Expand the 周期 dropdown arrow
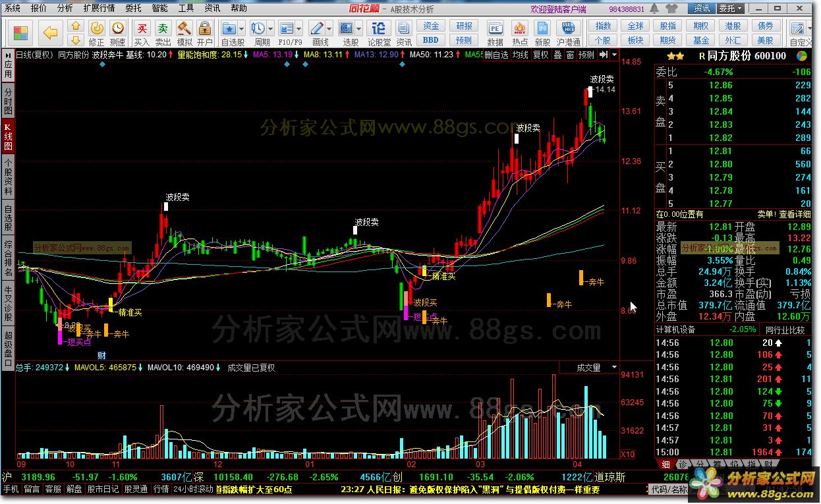This screenshot has width=821, height=504. [271, 29]
